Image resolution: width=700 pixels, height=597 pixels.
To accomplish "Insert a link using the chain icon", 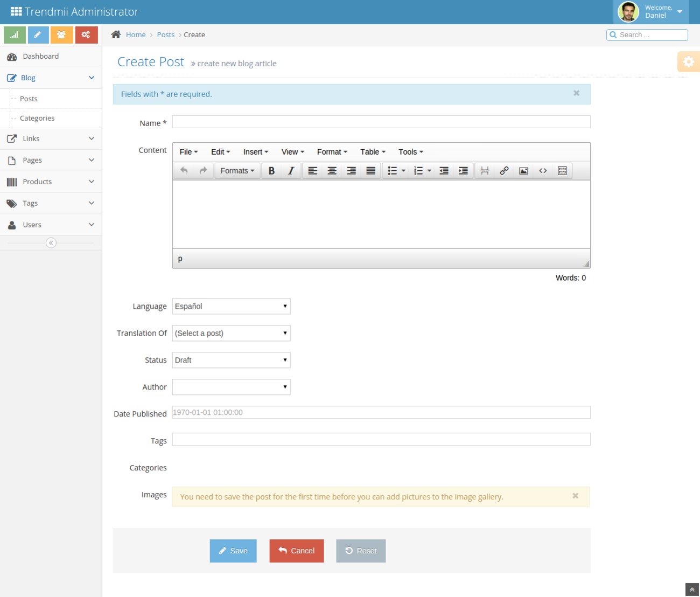I will 504,170.
